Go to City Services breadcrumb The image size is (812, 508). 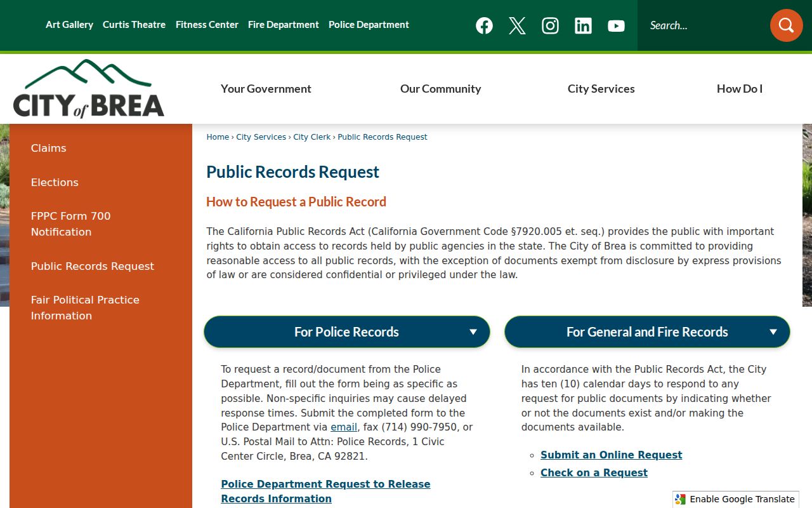261,137
